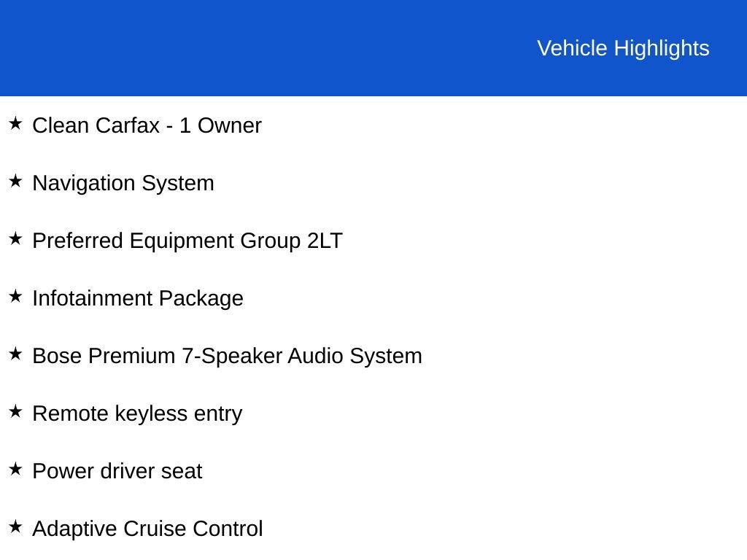747x560 pixels.
Task: Click Preferred Equipment Group 2LT text
Action: tap(187, 241)
